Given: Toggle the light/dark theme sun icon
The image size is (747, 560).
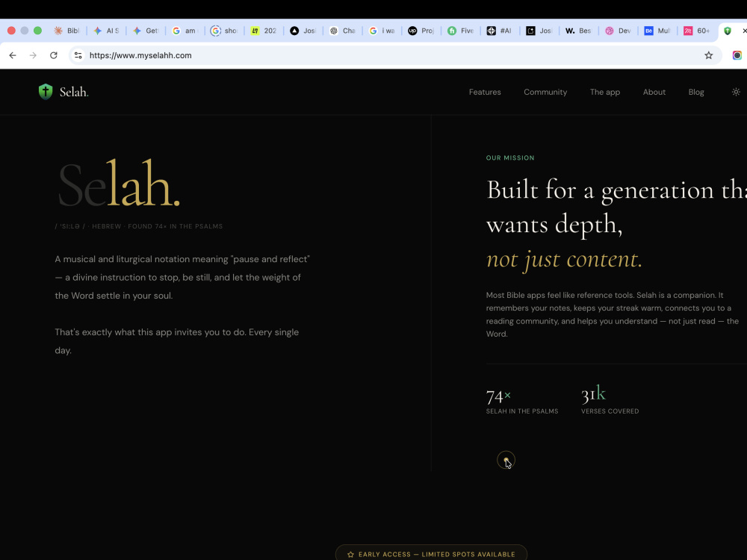Looking at the screenshot, I should tap(736, 92).
